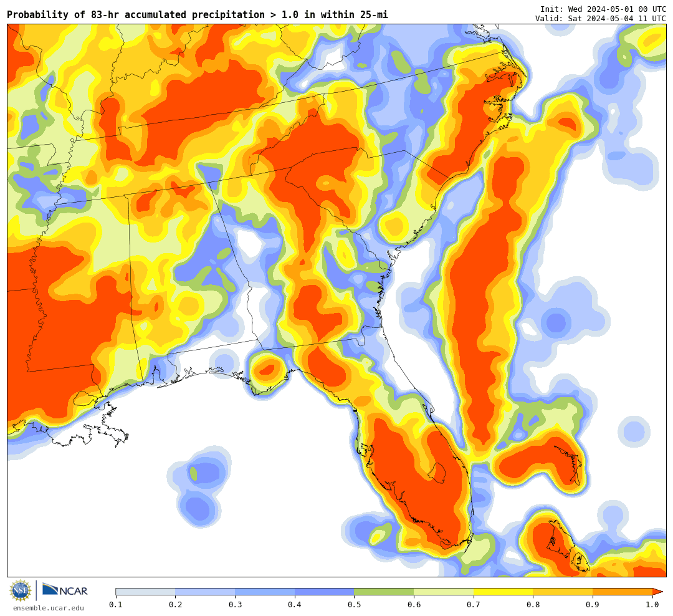Click the colorbar label 0.6
The image size is (673, 616).
tap(414, 605)
